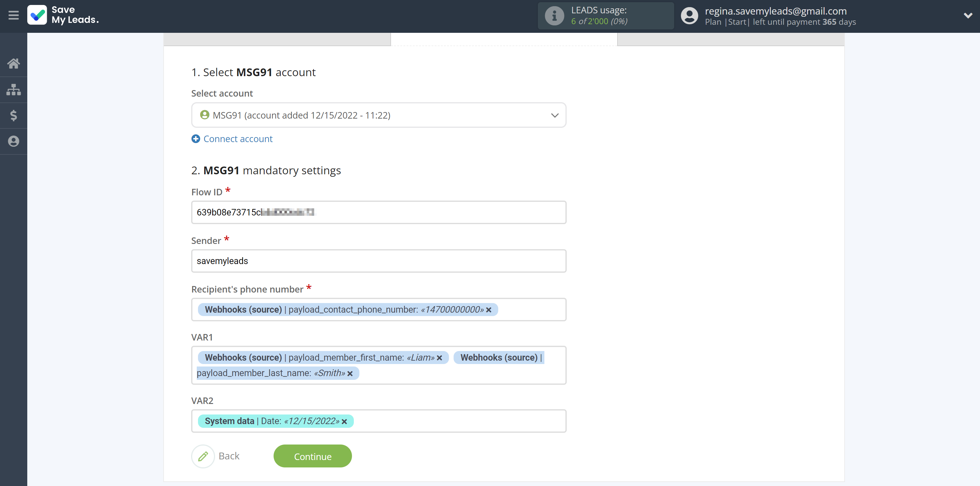This screenshot has width=980, height=486.
Task: Remove the payload_contact_phone_number tag
Action: [489, 310]
